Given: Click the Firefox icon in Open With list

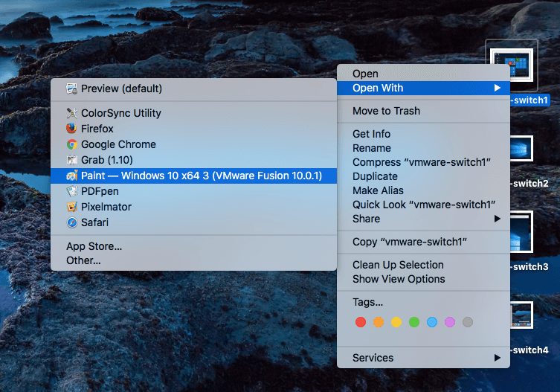Looking at the screenshot, I should (72, 129).
